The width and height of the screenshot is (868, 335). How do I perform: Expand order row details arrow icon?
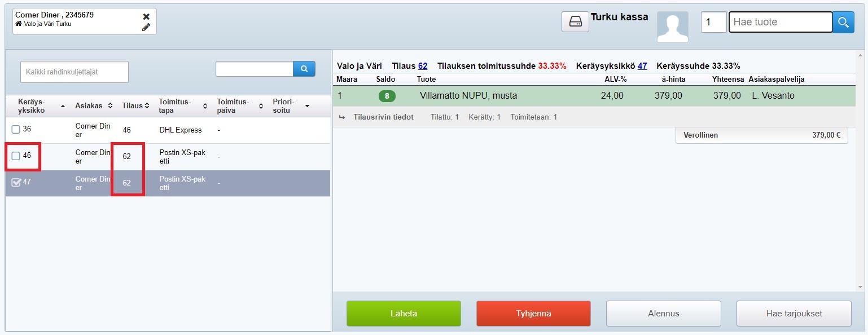tap(341, 117)
